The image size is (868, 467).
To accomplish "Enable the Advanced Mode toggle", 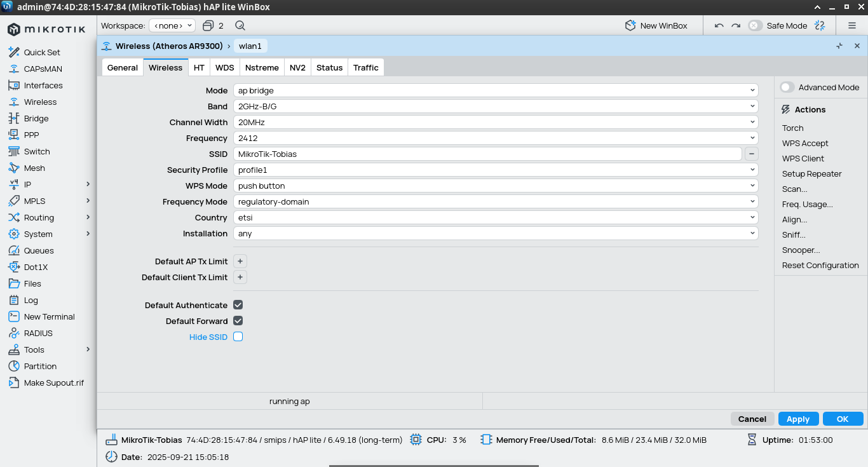I will (x=787, y=88).
